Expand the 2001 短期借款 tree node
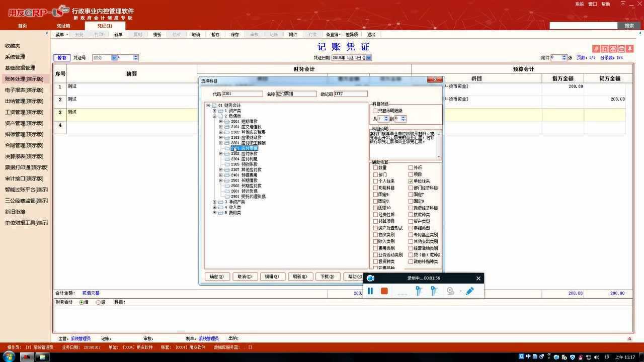The width and height of the screenshot is (644, 362). (x=220, y=121)
